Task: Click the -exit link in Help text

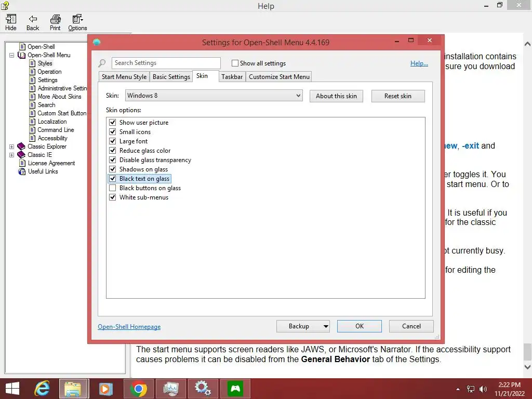Action: pyautogui.click(x=470, y=145)
